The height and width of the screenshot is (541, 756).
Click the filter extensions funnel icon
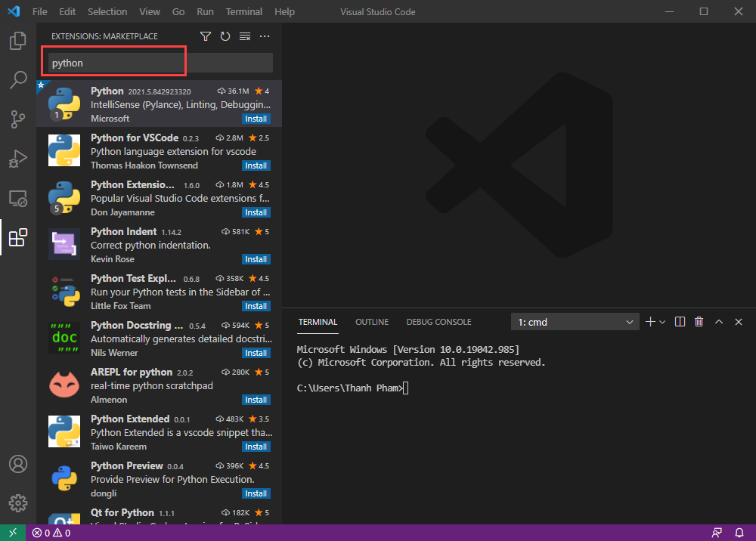tap(206, 36)
